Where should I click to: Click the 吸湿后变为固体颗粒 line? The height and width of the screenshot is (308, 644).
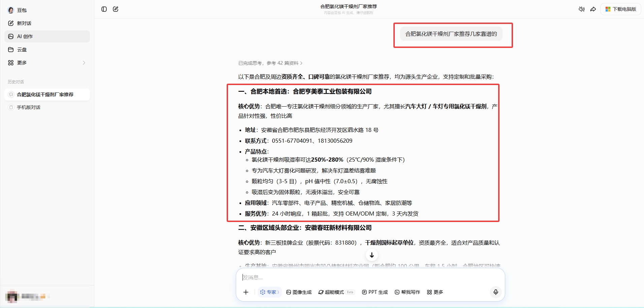(x=305, y=192)
